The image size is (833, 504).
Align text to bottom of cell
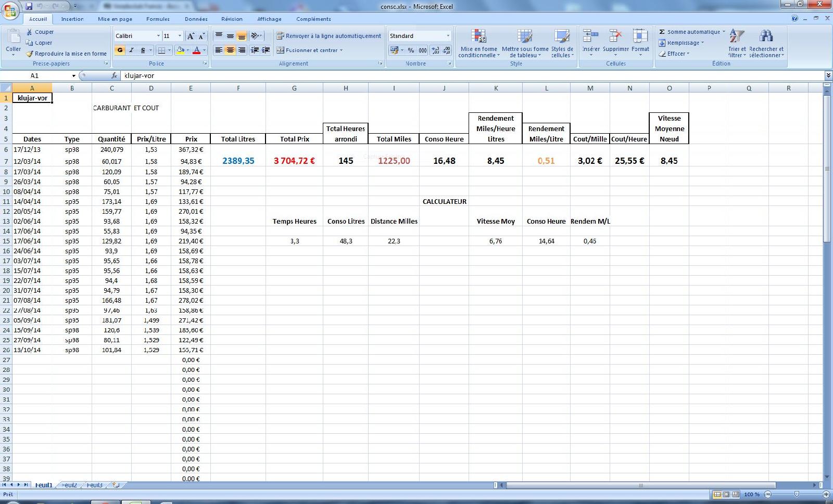pos(242,36)
